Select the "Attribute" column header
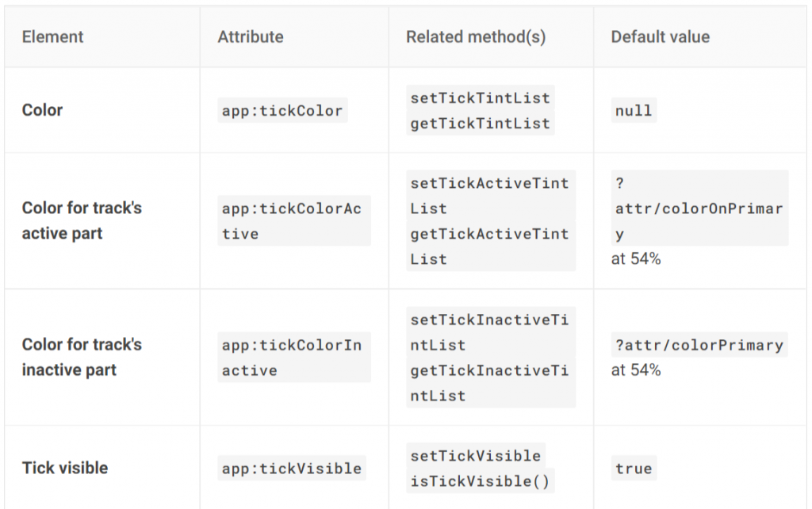812x509 pixels. pos(250,37)
